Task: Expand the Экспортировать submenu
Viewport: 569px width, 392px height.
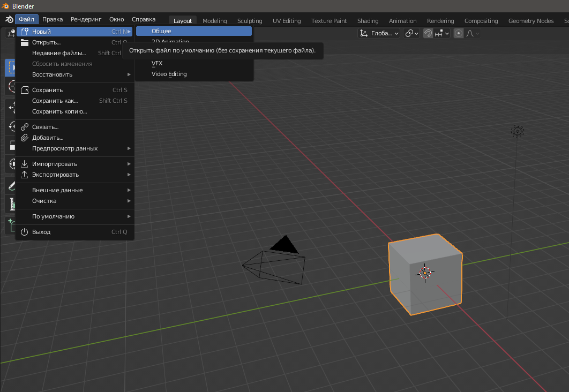Action: (x=75, y=175)
